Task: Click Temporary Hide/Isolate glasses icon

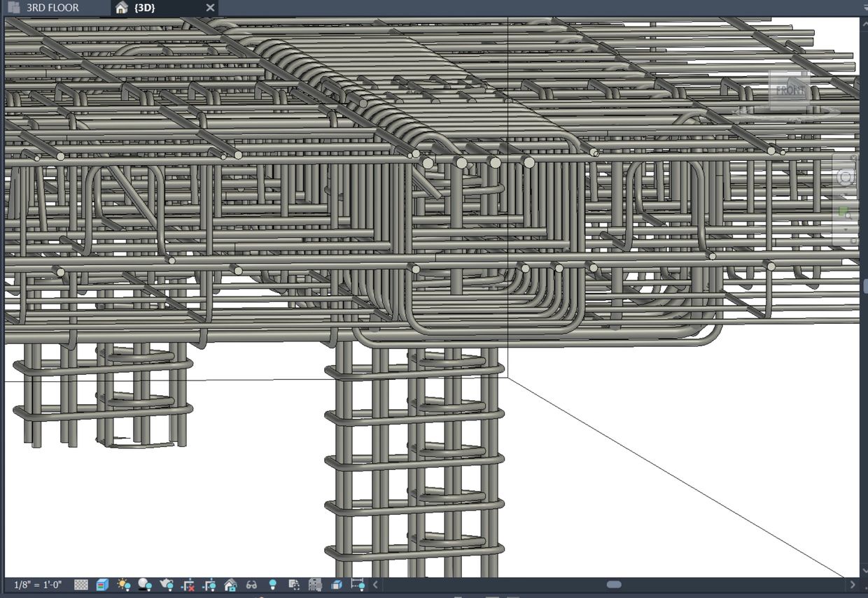Action: [x=251, y=585]
